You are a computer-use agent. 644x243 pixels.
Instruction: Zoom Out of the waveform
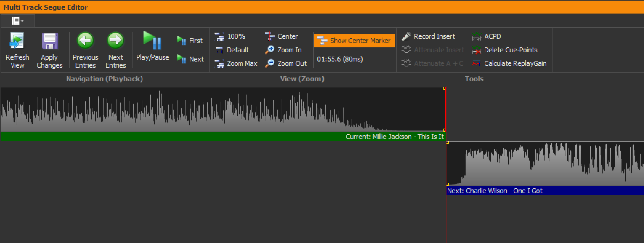click(286, 63)
